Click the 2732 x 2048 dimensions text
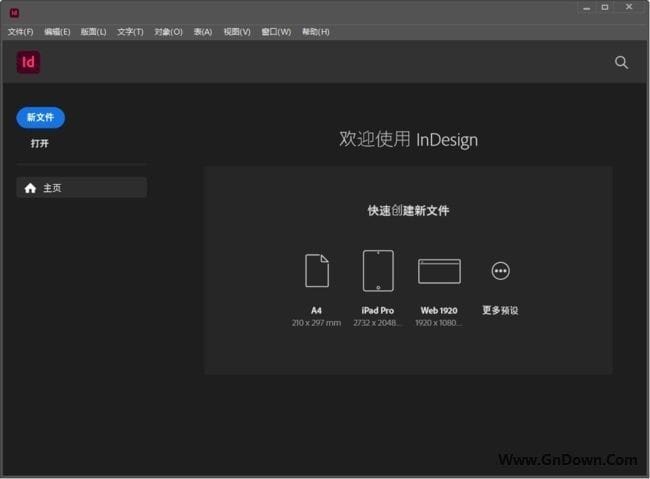The image size is (650, 479). point(378,323)
